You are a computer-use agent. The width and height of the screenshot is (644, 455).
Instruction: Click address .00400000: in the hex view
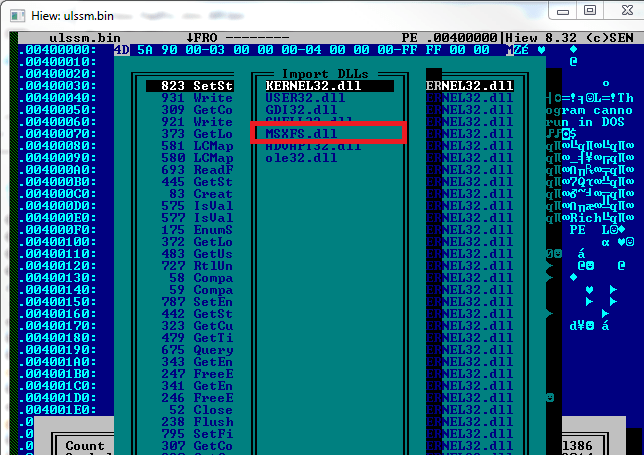pos(58,50)
